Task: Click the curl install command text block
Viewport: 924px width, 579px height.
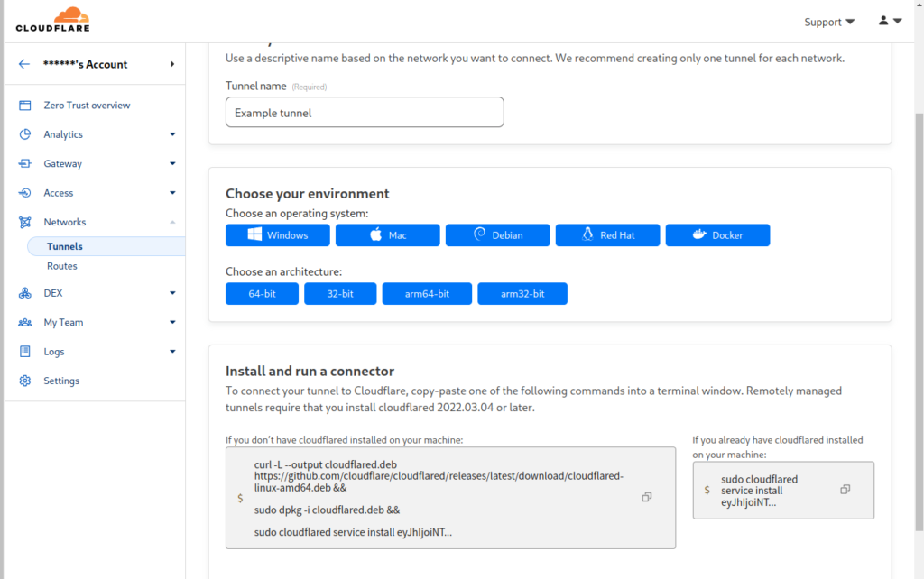Action: pos(439,499)
